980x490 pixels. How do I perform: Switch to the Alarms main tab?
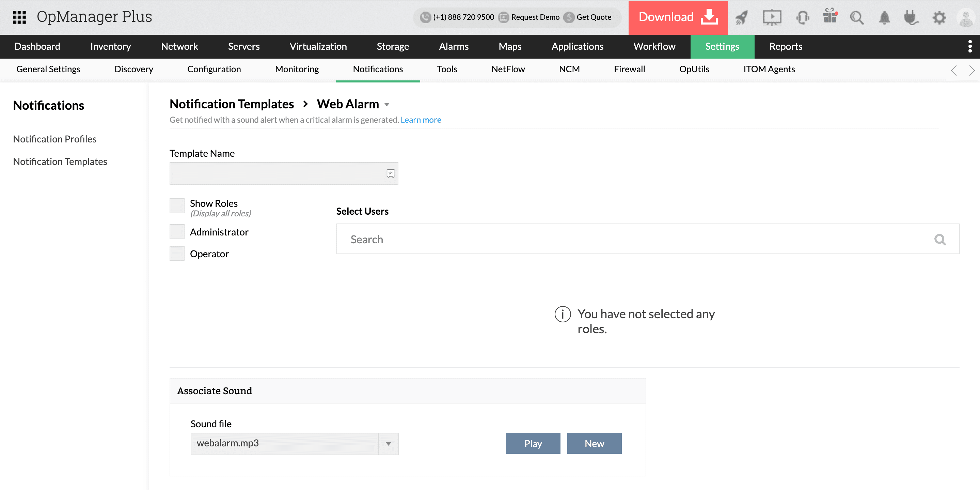(454, 46)
